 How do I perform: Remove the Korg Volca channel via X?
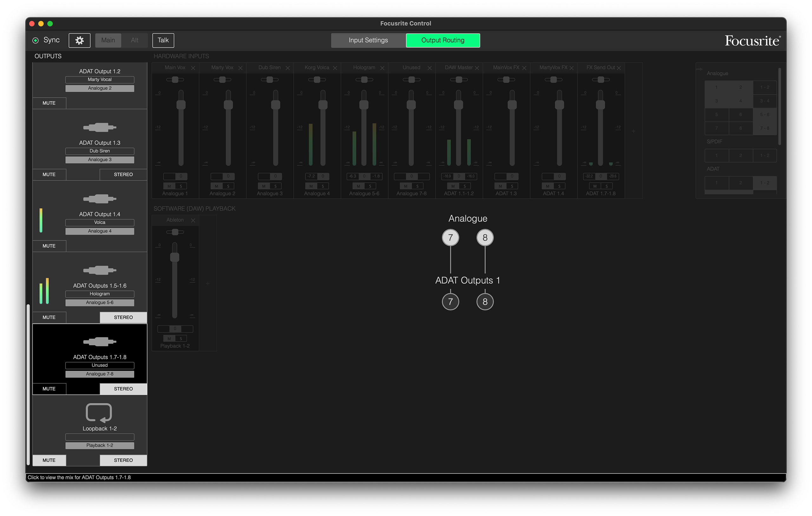click(335, 68)
